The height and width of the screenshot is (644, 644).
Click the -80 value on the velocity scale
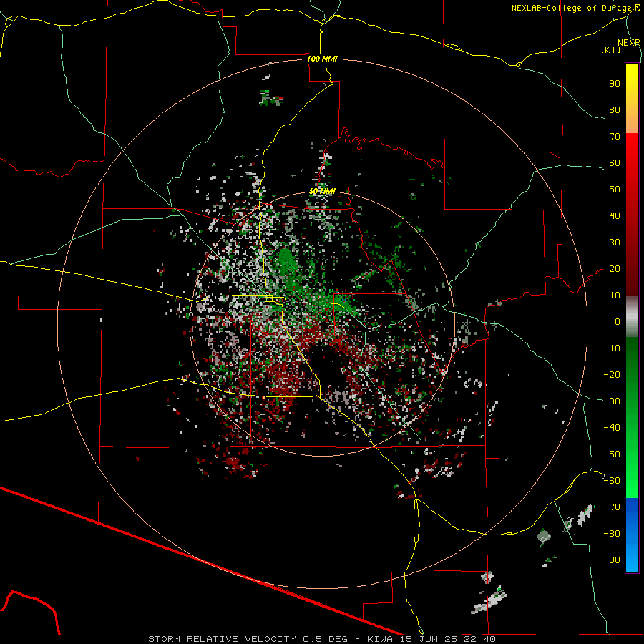click(x=612, y=534)
